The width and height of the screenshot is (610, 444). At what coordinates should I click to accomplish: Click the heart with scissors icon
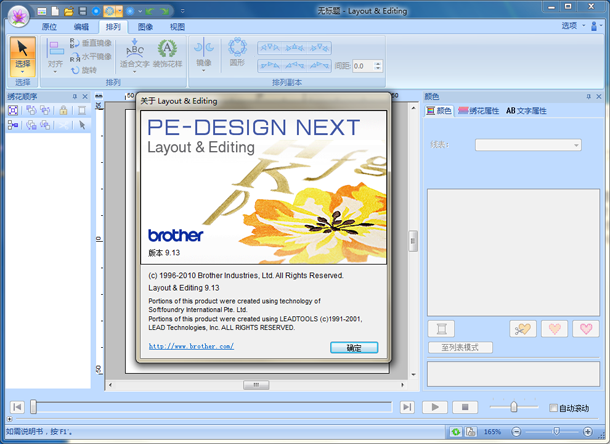[522, 329]
